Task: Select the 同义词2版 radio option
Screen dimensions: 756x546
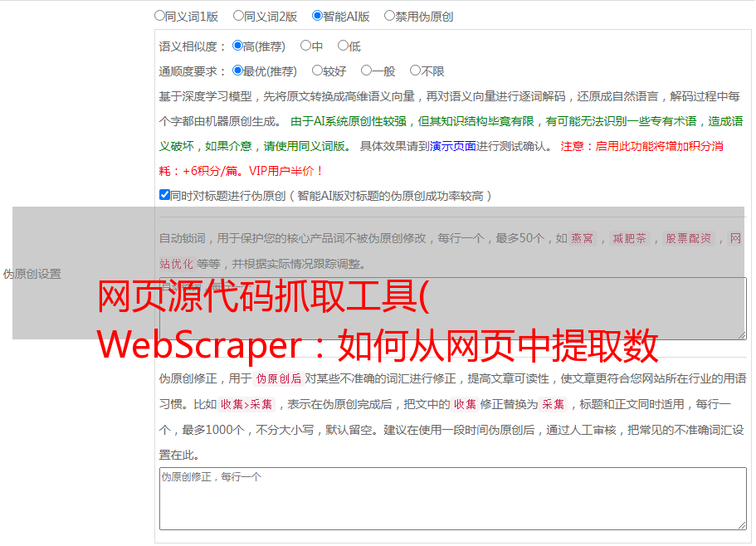Action: 238,16
